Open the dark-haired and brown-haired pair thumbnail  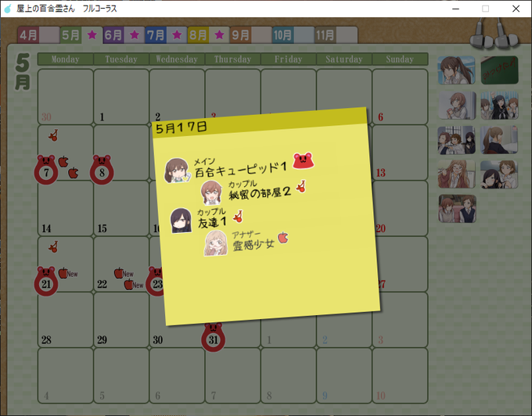pos(499,174)
